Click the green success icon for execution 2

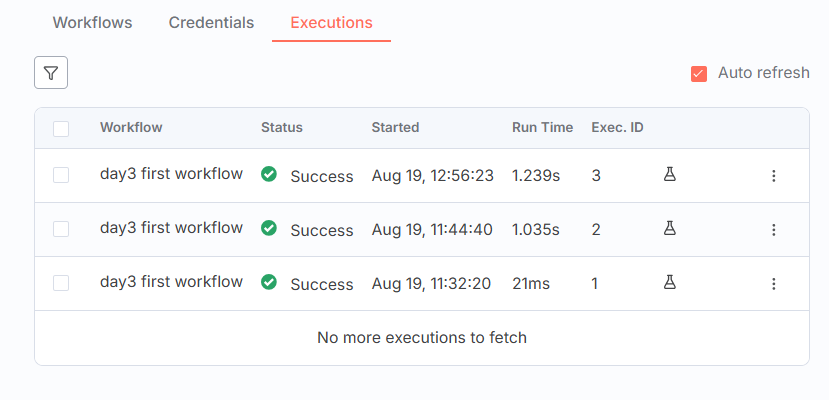click(269, 229)
